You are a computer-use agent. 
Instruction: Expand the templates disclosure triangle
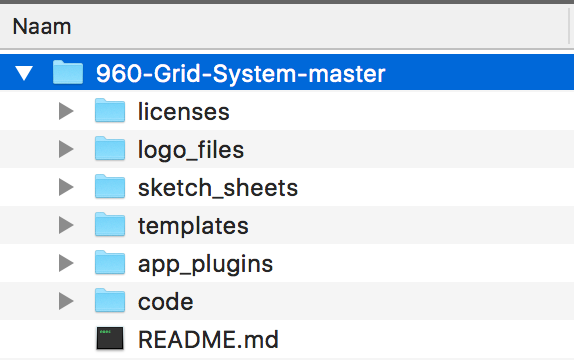[66, 225]
